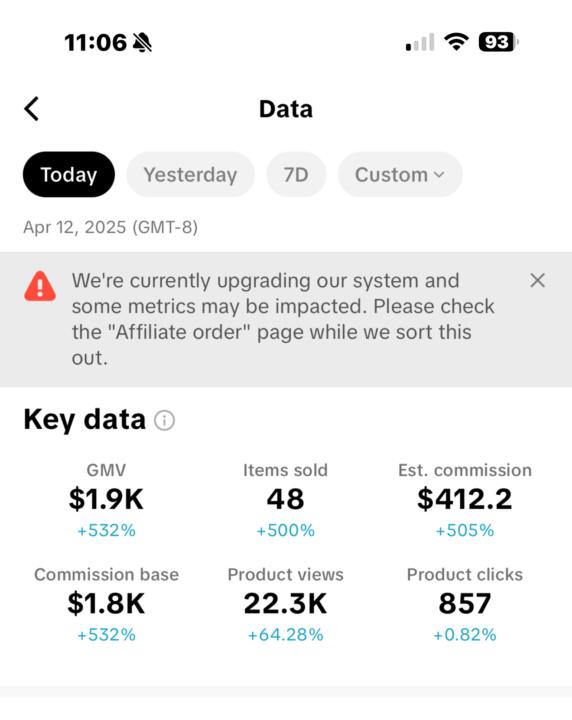
Task: Tap the red warning triangle icon
Action: (40, 287)
